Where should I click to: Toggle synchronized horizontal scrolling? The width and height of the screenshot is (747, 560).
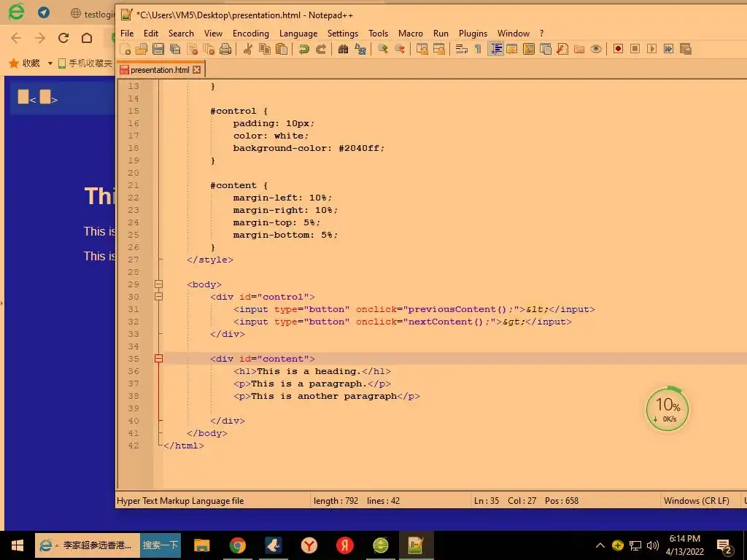[438, 49]
